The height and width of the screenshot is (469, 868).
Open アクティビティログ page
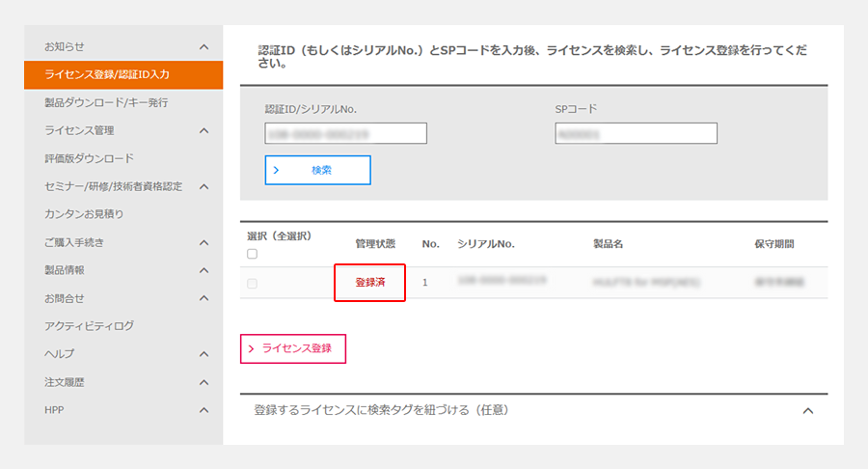(x=89, y=326)
